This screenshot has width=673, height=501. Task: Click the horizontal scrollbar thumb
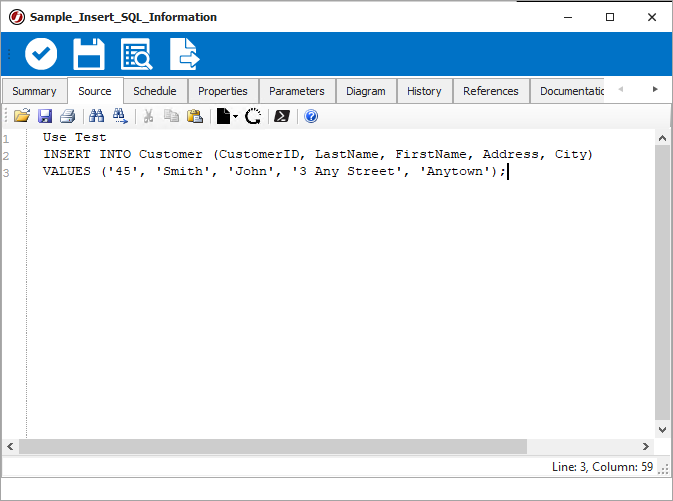click(273, 446)
